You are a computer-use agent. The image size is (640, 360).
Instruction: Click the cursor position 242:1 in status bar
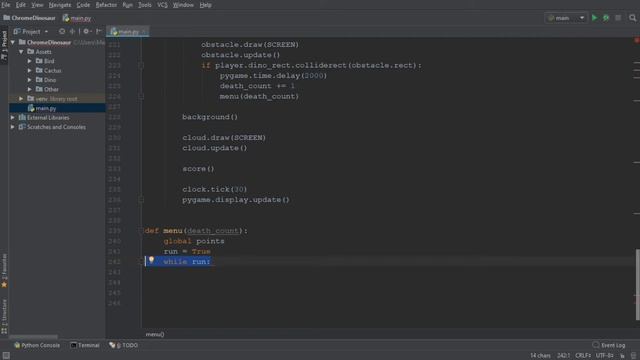coord(563,356)
